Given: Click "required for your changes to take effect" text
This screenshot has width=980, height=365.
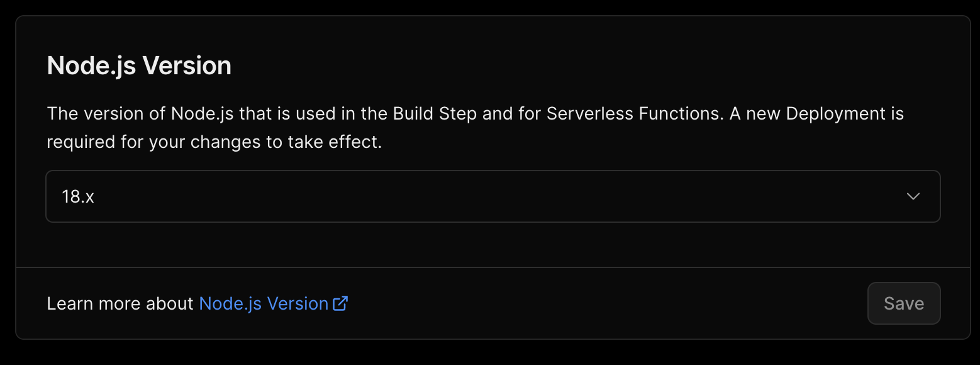Looking at the screenshot, I should pyautogui.click(x=214, y=142).
